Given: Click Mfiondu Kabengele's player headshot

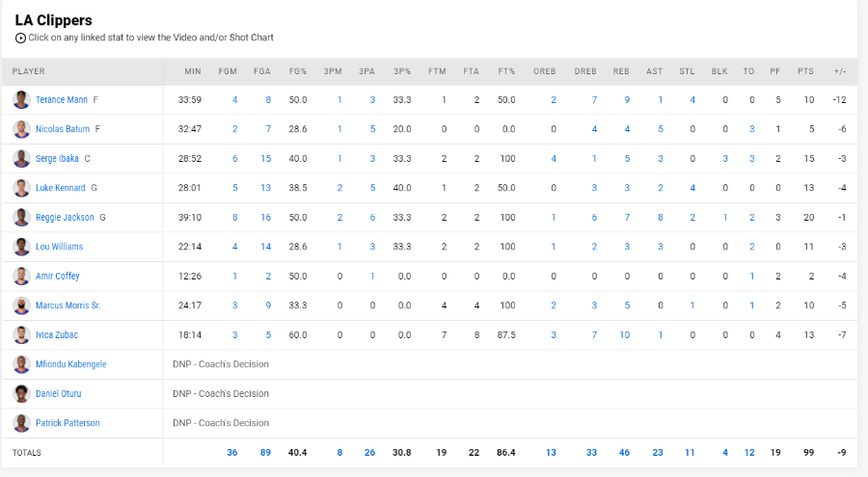Looking at the screenshot, I should (21, 364).
